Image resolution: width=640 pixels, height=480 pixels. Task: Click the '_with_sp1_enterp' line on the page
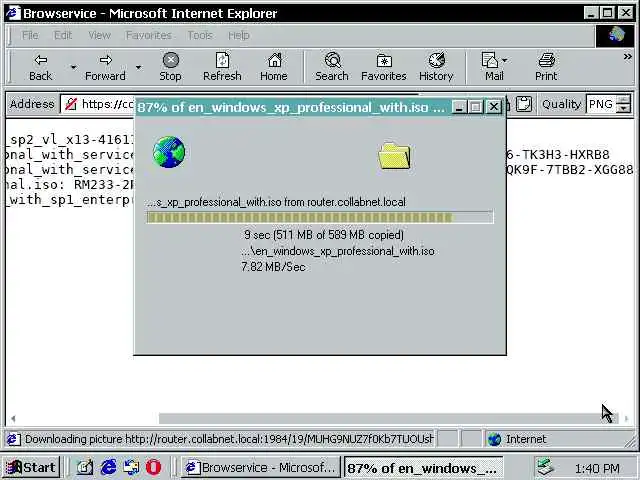pos(69,199)
